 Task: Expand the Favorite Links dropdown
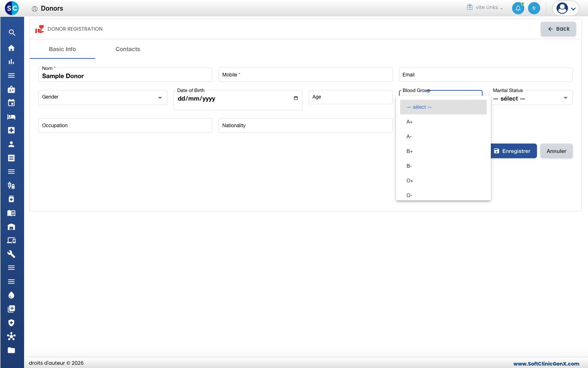point(485,7)
